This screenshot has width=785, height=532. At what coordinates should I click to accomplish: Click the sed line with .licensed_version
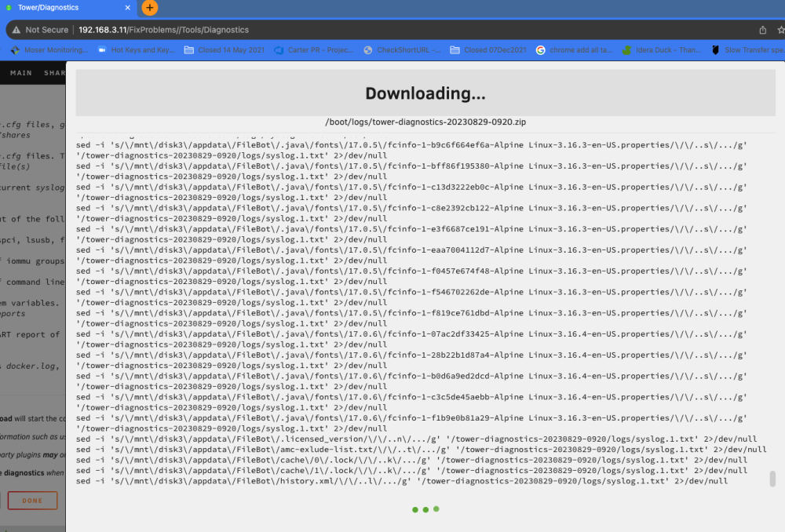[x=417, y=439]
